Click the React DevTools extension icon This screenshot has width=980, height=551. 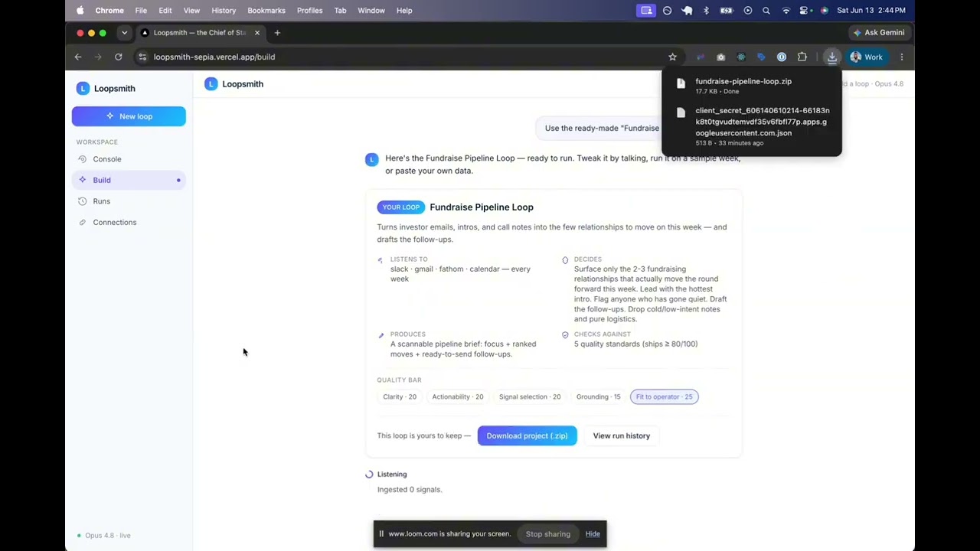[740, 57]
